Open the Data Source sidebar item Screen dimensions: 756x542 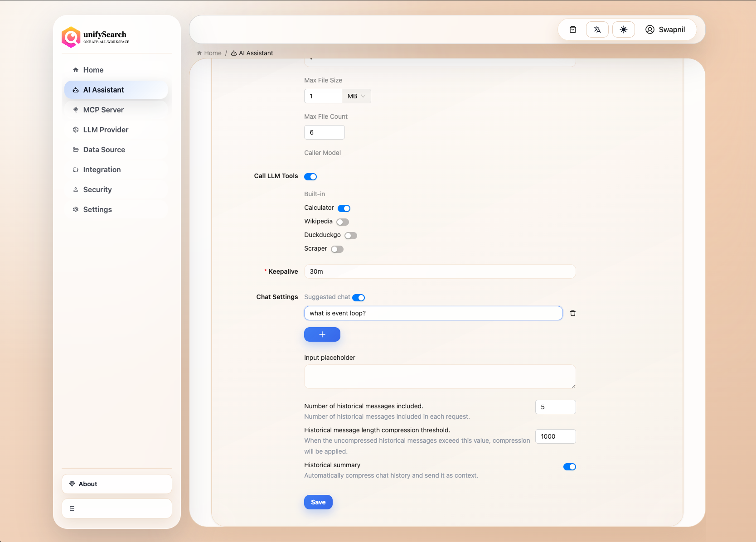click(x=104, y=150)
